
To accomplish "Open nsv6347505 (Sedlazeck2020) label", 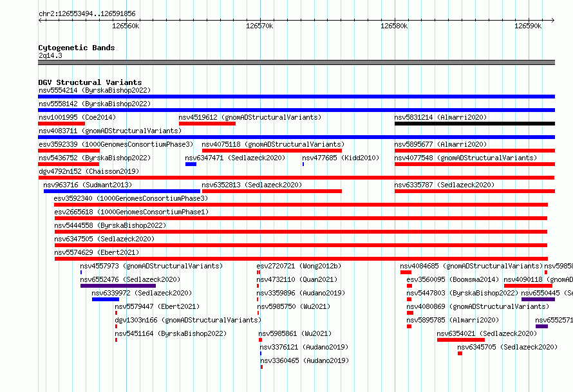I will coord(104,239).
